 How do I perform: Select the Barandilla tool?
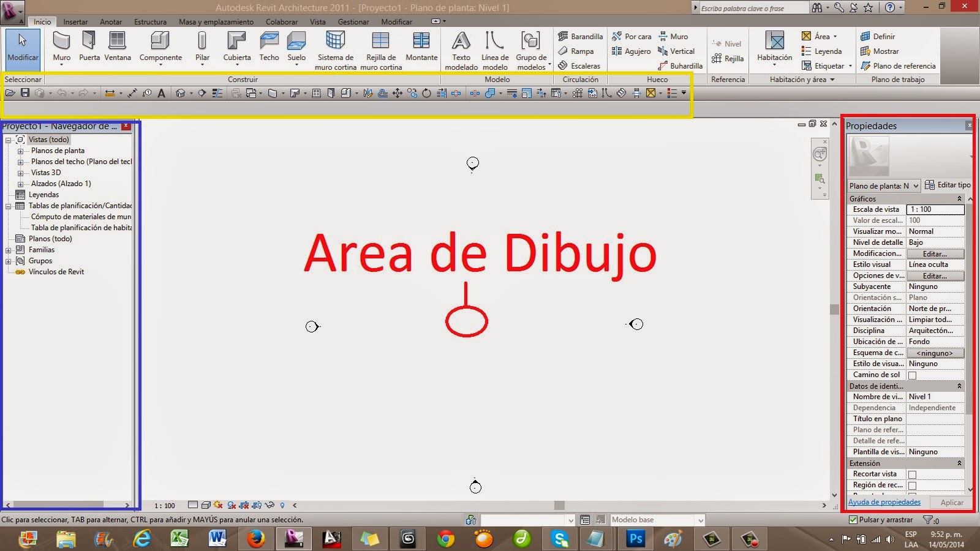579,36
